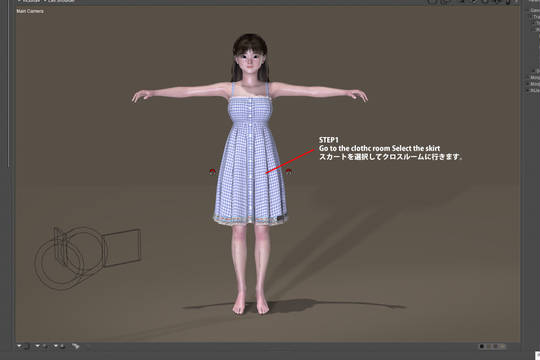Click the first display-option icon at bottom-left of viewport

23,346
